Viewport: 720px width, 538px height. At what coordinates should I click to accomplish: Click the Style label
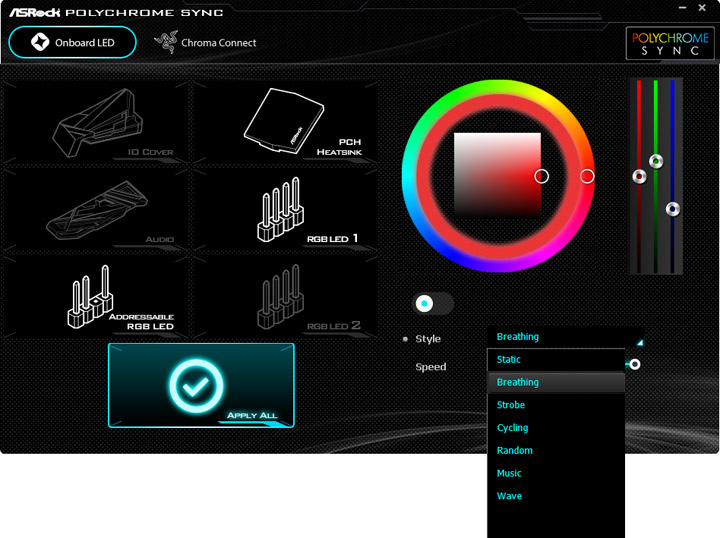(428, 339)
